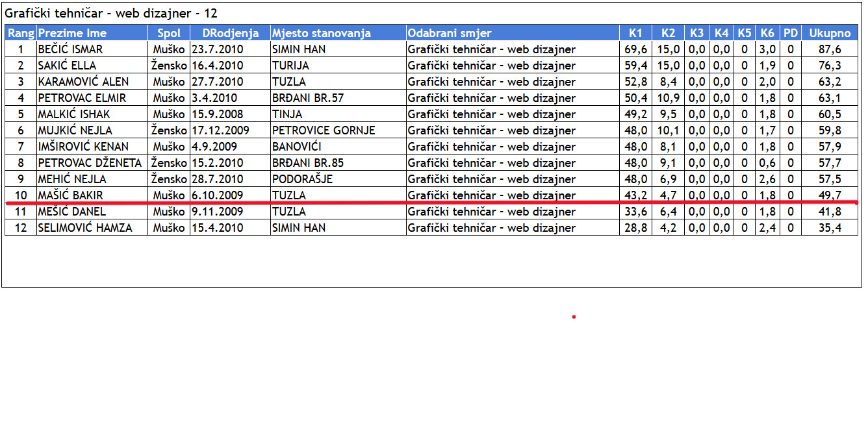Click birth date 6.10.2009
Viewport: 868px width, 446px height.
(x=217, y=195)
